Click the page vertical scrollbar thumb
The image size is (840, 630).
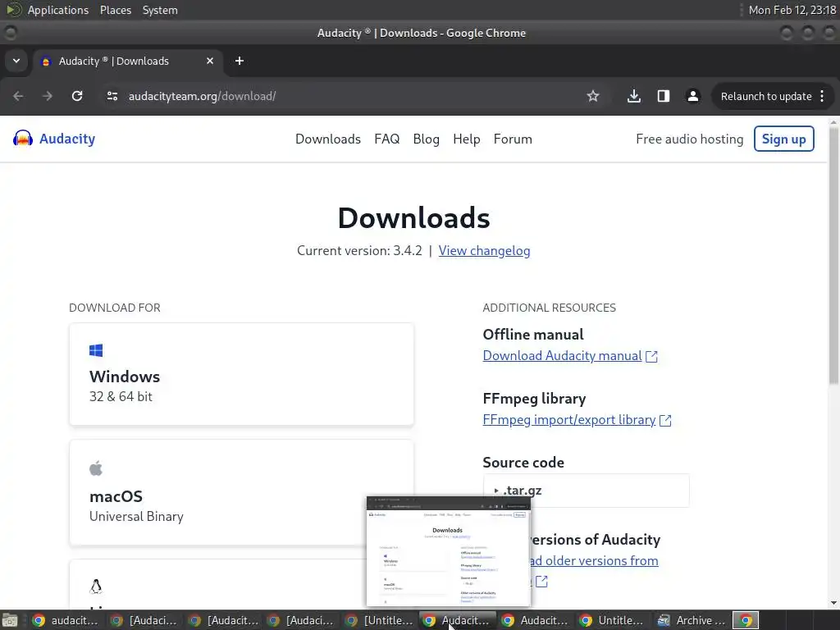(833, 255)
